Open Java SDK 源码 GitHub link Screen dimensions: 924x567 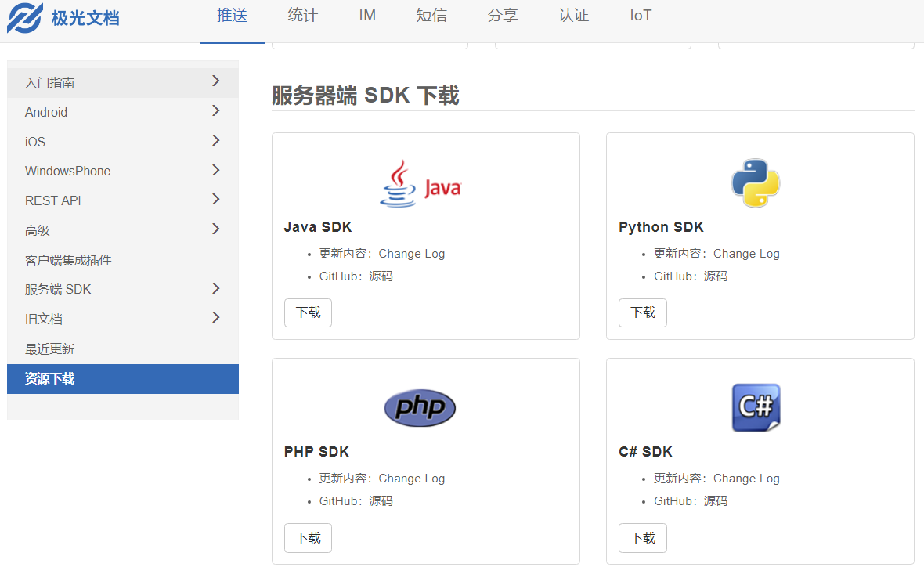[x=381, y=276]
